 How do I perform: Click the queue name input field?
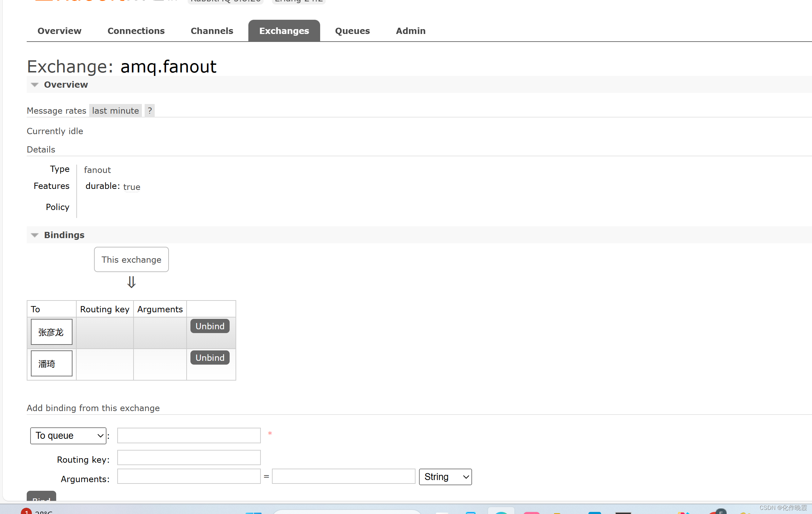pyautogui.click(x=189, y=436)
